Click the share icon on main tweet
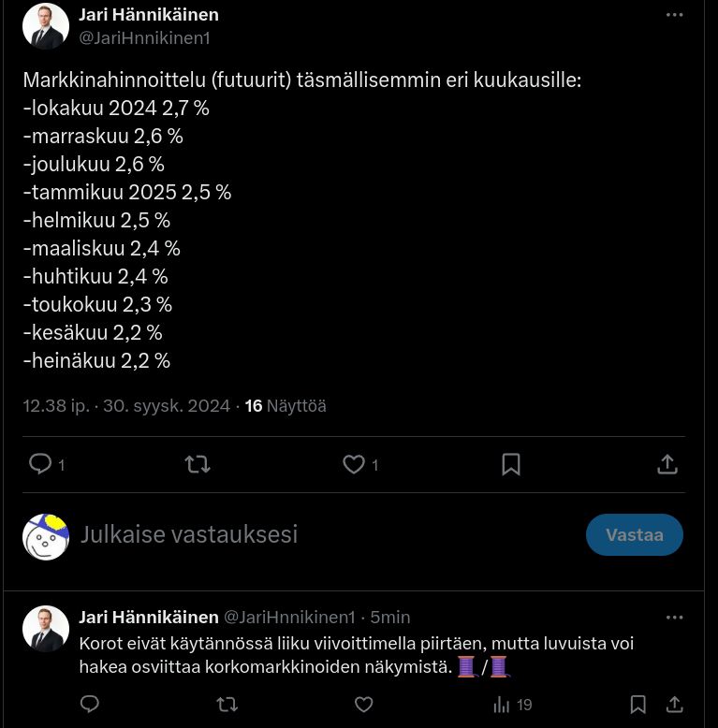Screen dimensions: 718x728 tap(667, 464)
